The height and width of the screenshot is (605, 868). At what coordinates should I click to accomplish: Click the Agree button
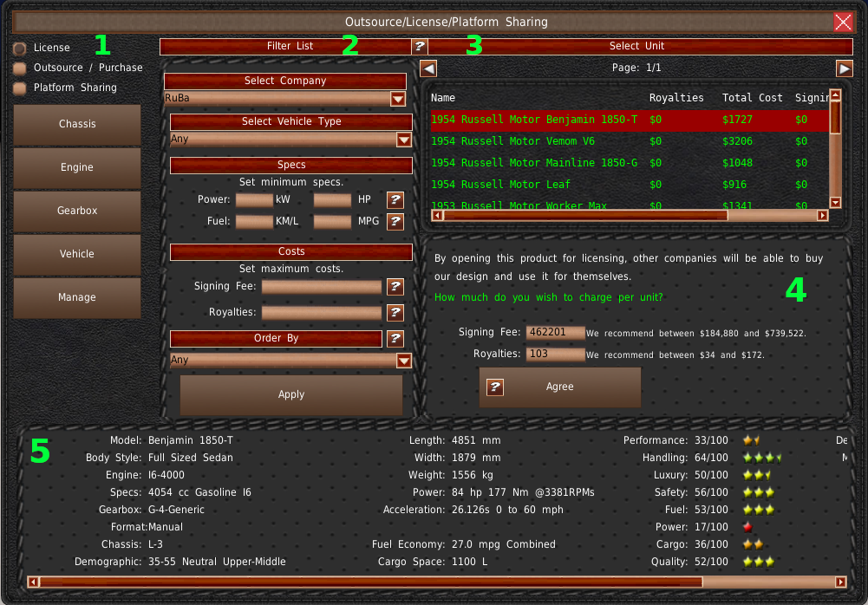(559, 387)
